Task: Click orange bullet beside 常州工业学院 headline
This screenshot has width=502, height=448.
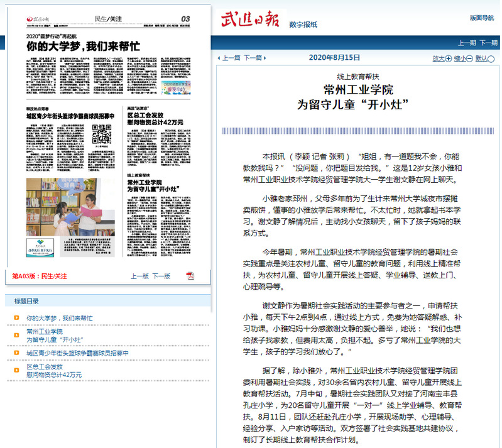Action: (x=16, y=336)
